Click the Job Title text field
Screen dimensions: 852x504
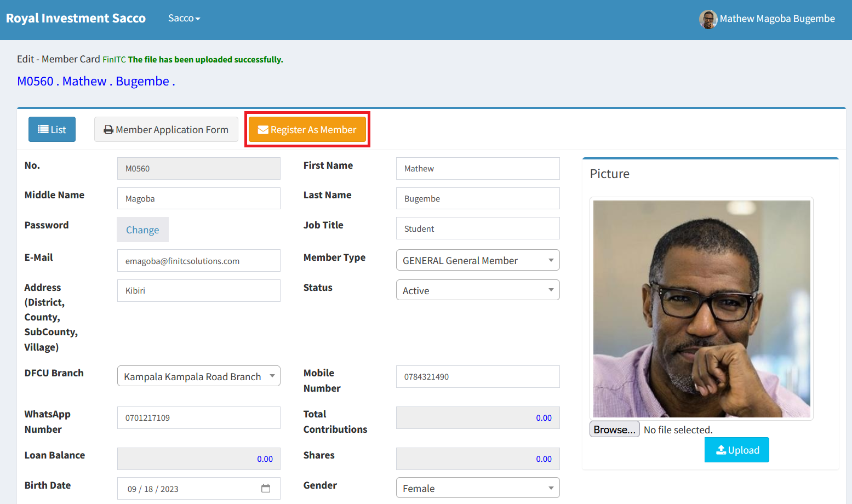tap(477, 228)
